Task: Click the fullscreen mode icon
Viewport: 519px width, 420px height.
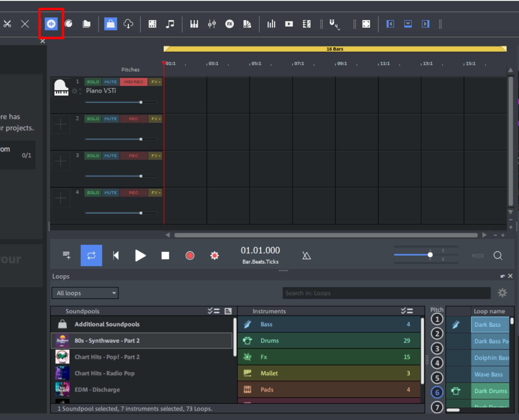Action: pos(366,24)
